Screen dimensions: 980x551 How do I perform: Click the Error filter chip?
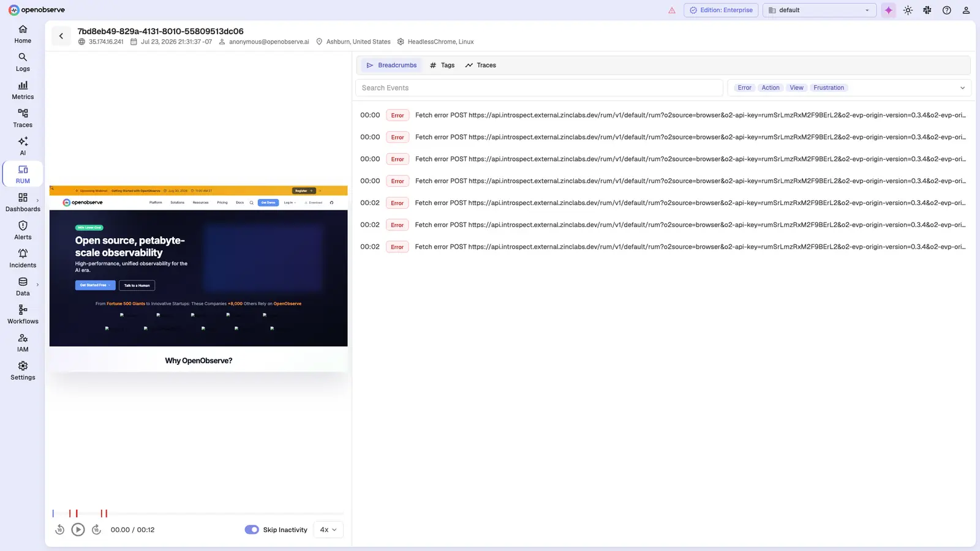coord(744,88)
